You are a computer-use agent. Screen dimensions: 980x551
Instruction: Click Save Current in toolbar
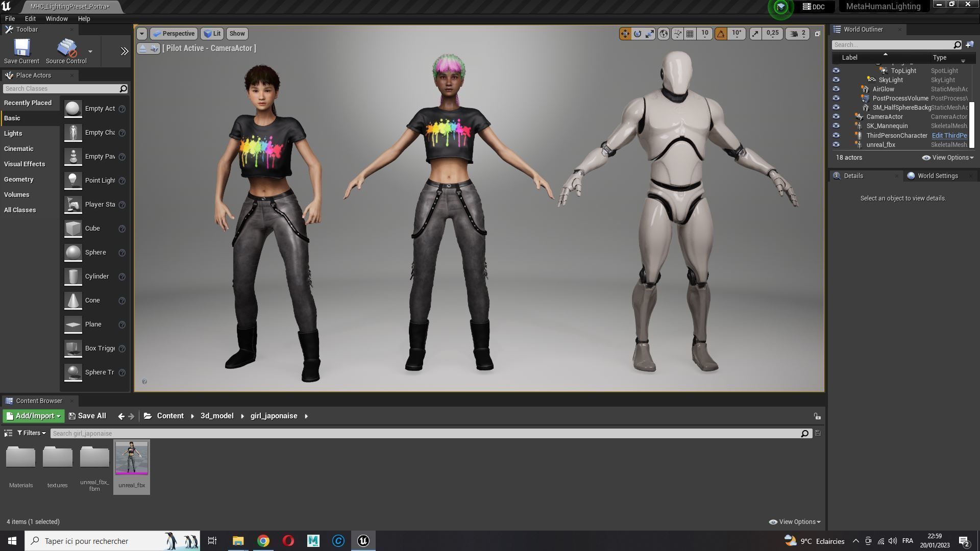21,52
